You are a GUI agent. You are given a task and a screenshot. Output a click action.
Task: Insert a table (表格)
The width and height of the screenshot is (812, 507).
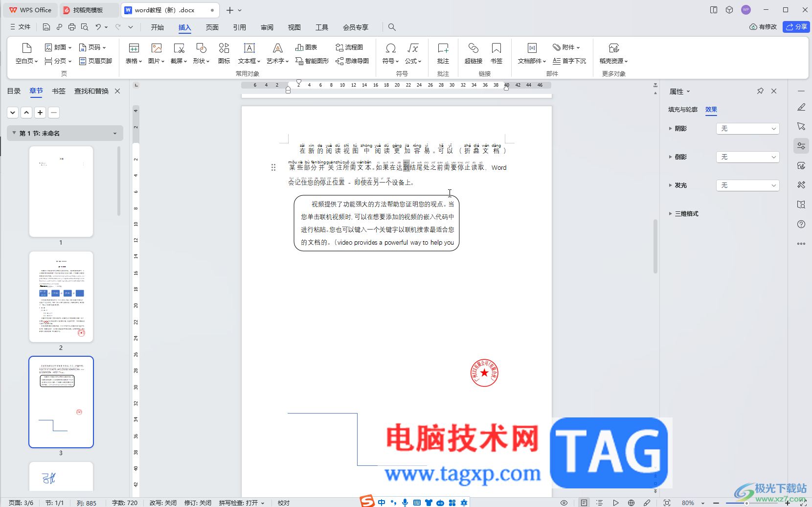click(134, 53)
